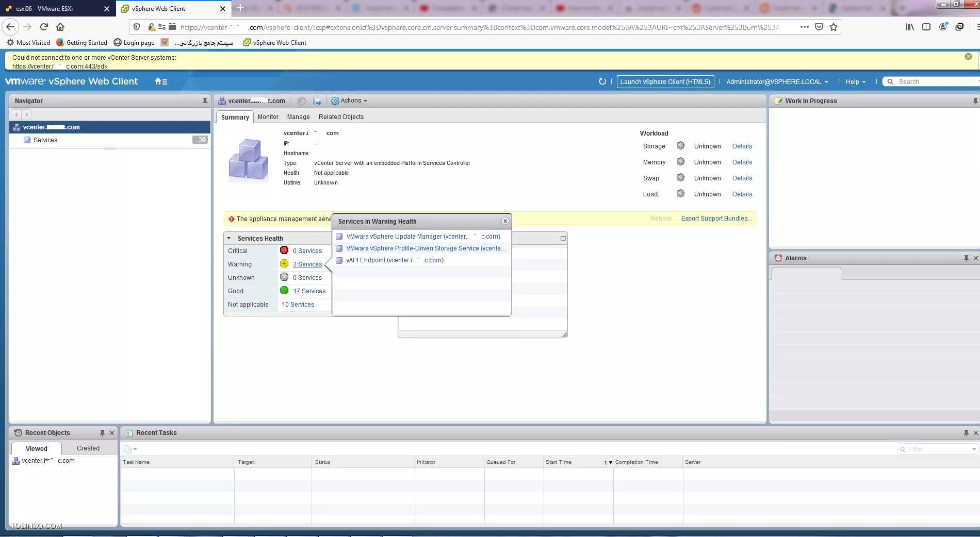This screenshot has width=980, height=537.
Task: Close the Recent Objects panel
Action: coord(112,433)
